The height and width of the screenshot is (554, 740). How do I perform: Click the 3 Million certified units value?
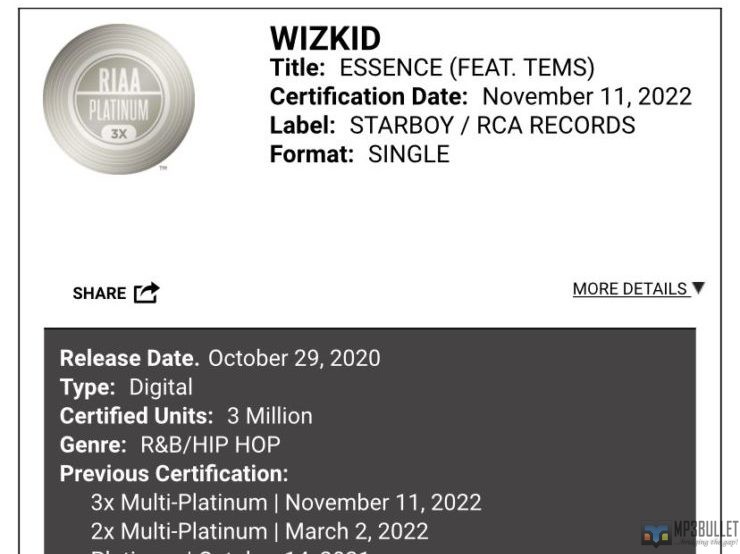point(270,415)
